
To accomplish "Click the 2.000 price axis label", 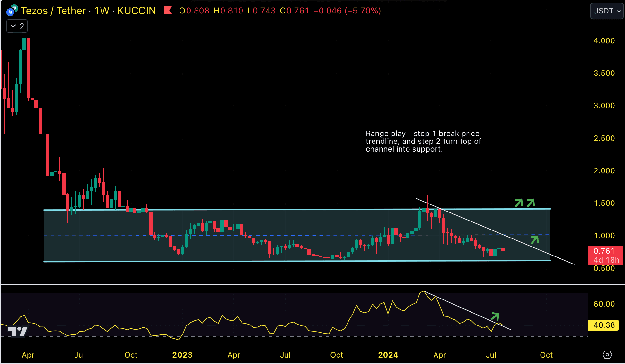I will [604, 171].
